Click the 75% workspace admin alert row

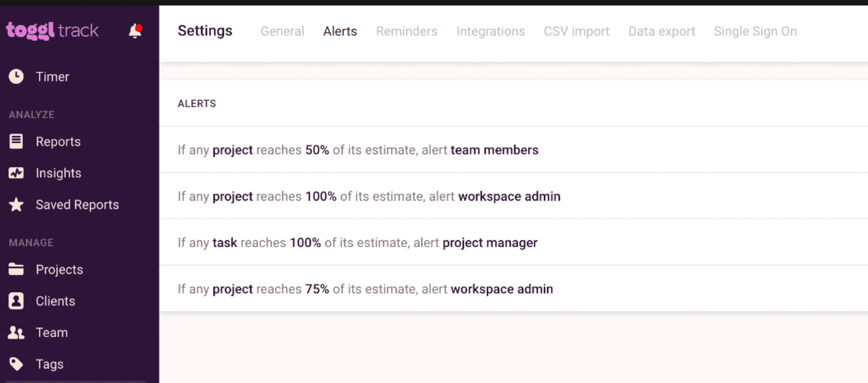pyautogui.click(x=365, y=289)
